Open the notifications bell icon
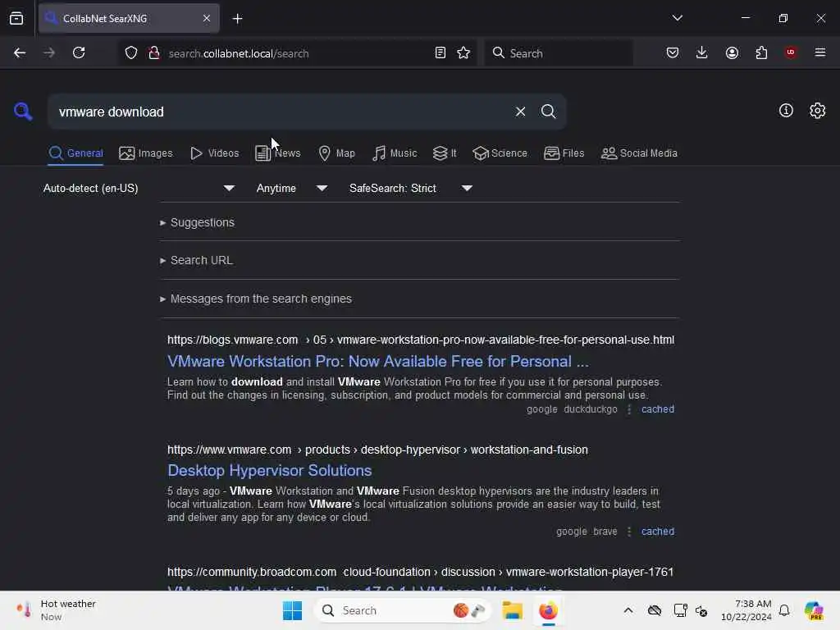This screenshot has width=840, height=630. click(x=784, y=610)
